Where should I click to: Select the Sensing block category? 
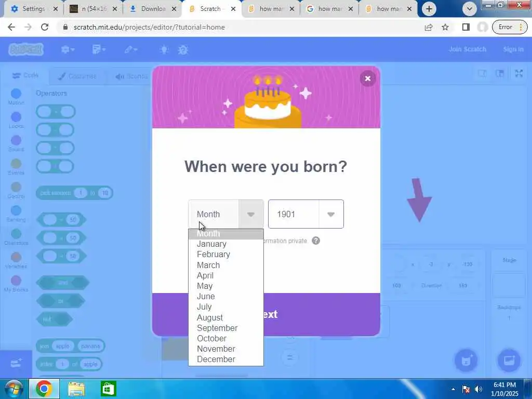[x=16, y=214]
